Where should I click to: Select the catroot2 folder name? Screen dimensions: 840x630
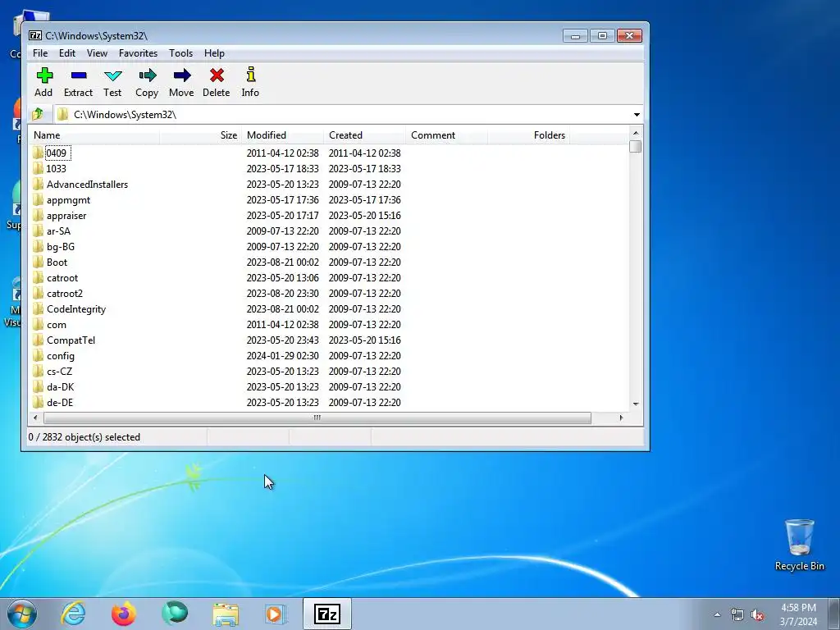65,294
